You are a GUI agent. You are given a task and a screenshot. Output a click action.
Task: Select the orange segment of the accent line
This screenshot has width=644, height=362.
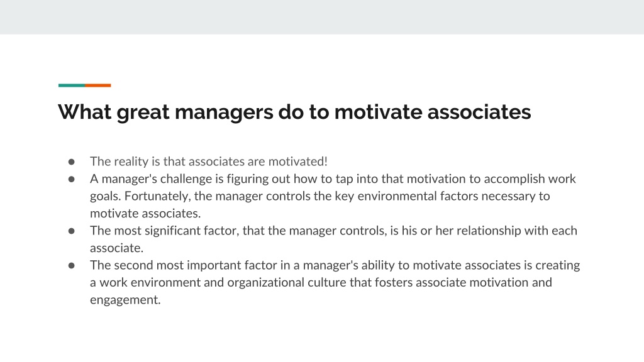click(97, 85)
